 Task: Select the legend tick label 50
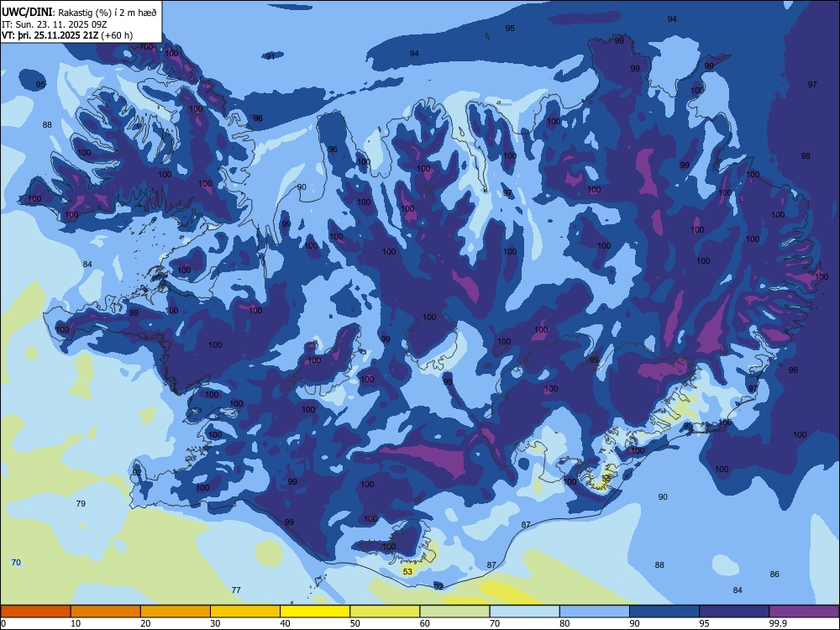coord(355,623)
